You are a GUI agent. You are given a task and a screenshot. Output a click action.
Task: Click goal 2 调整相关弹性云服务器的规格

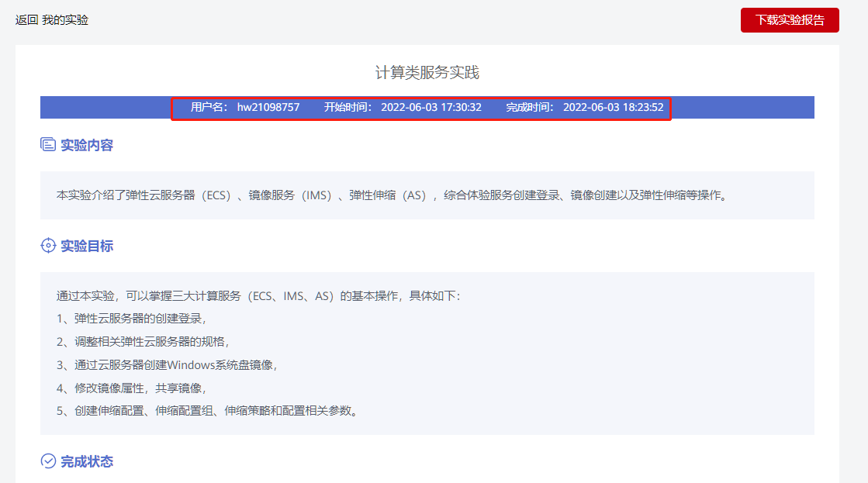143,342
